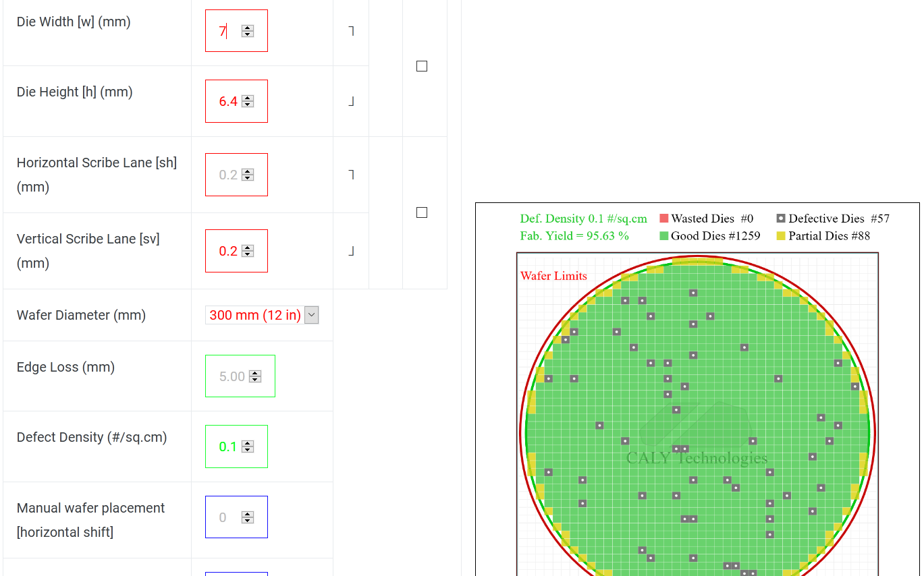Click the 'Defective Dies #57' legend text

[x=839, y=219]
